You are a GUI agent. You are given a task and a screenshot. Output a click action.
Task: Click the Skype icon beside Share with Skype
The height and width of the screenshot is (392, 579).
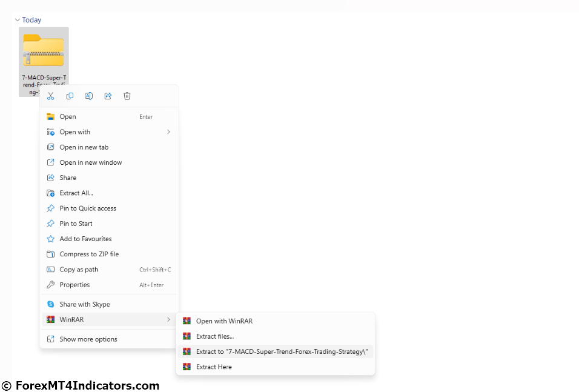pos(51,304)
